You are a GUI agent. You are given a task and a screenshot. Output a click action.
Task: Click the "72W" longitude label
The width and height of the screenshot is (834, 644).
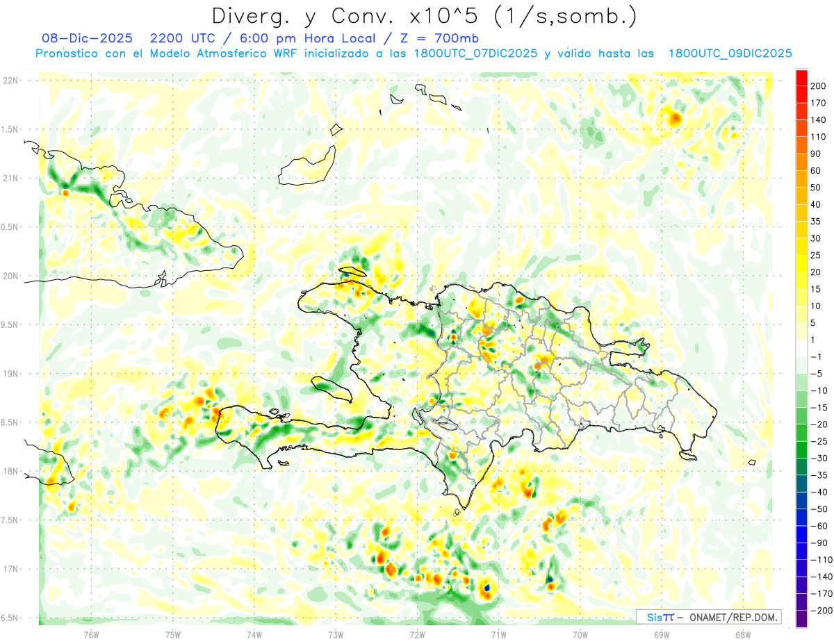tap(417, 634)
